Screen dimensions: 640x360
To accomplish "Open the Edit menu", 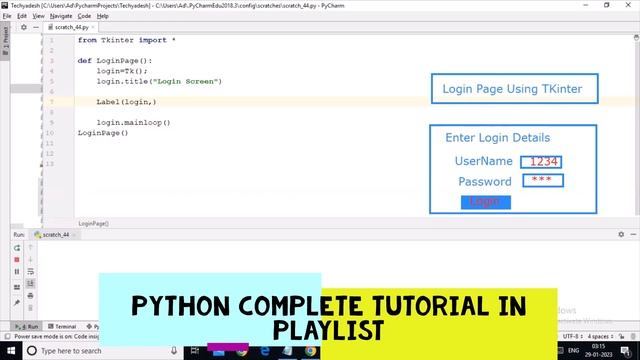I will pyautogui.click(x=22, y=16).
